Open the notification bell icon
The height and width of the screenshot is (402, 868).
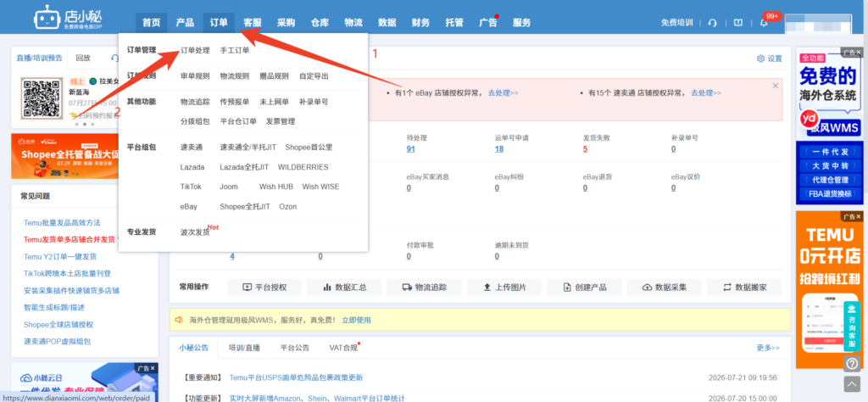tap(764, 23)
